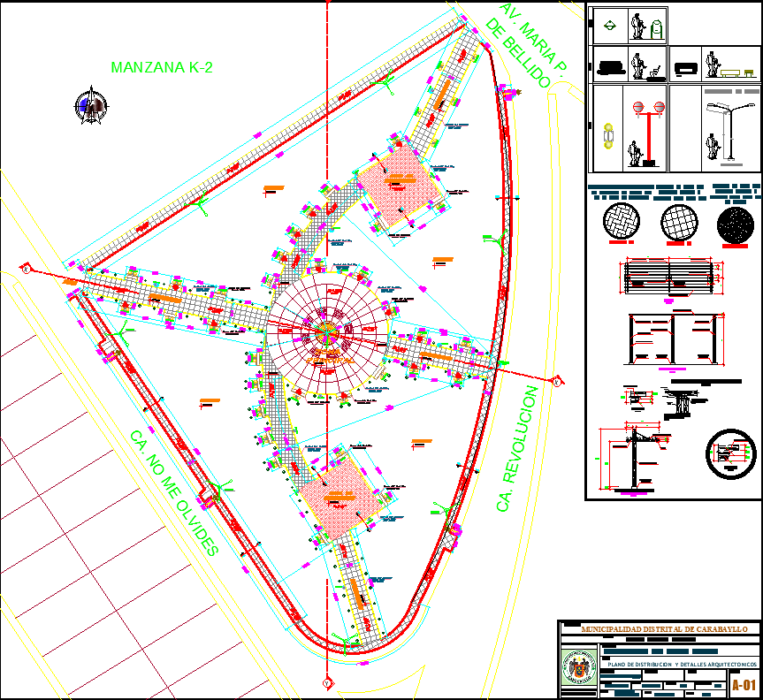
Task: Click the yellow fixture symbol beside the lamp post
Action: 608,136
